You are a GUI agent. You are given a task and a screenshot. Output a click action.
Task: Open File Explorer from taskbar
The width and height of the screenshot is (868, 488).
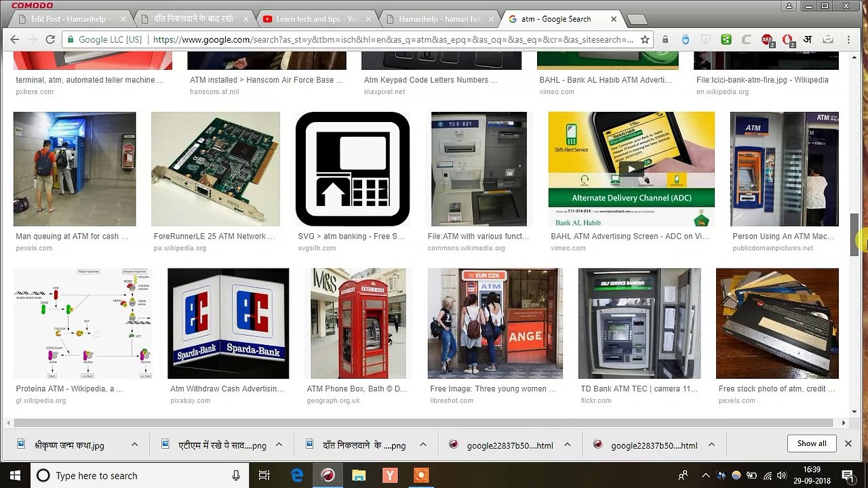point(359,476)
